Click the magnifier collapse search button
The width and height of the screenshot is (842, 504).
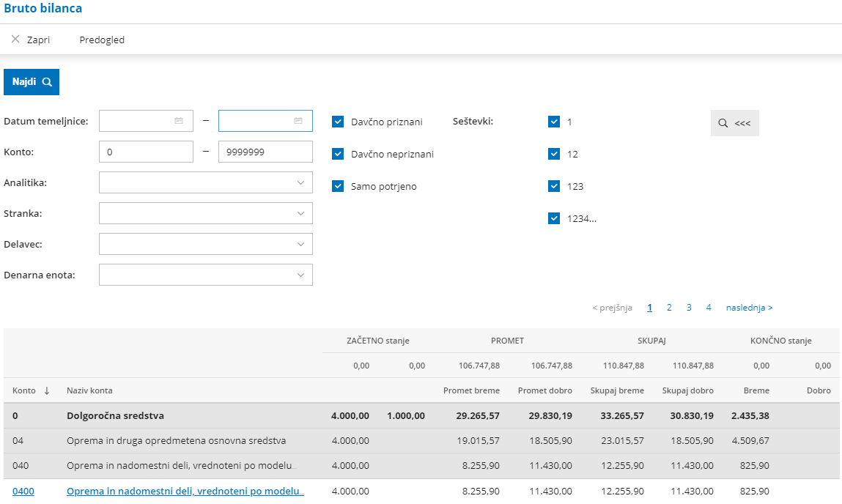[734, 123]
